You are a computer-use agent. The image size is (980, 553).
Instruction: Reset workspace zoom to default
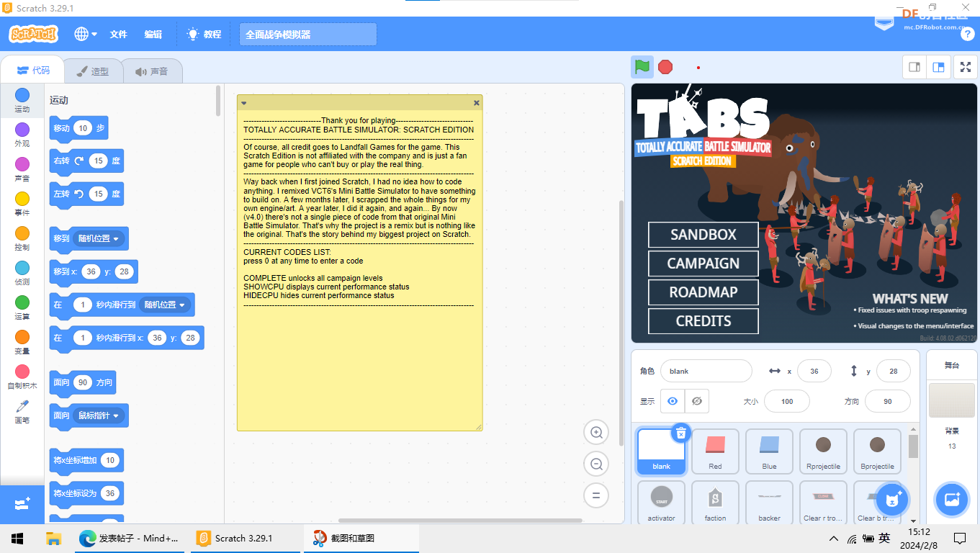pos(596,495)
